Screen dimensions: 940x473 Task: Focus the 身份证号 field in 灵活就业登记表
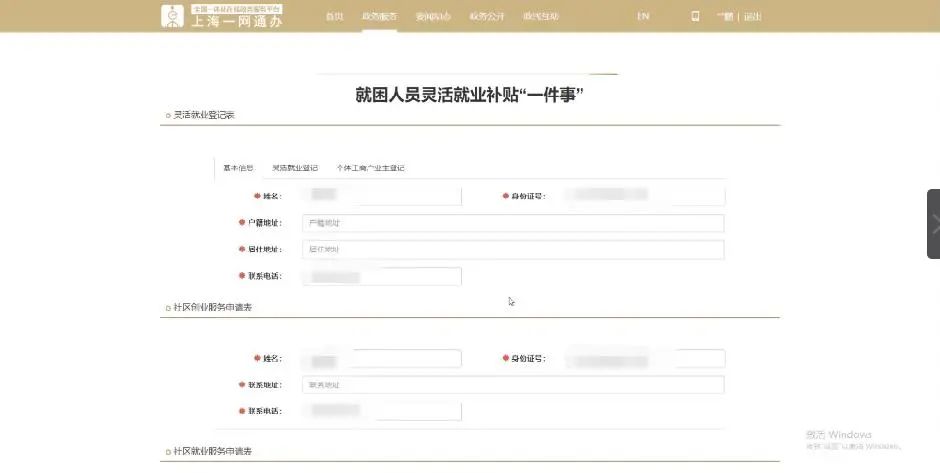point(644,196)
